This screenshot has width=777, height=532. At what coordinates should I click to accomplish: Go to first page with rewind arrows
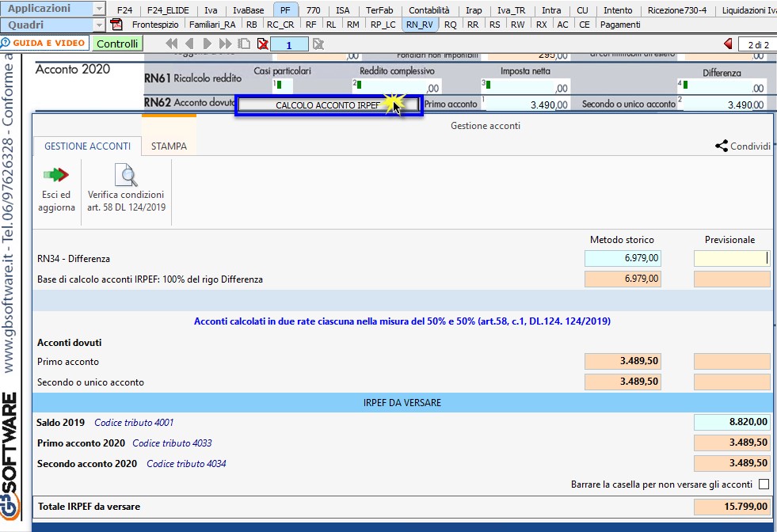171,44
